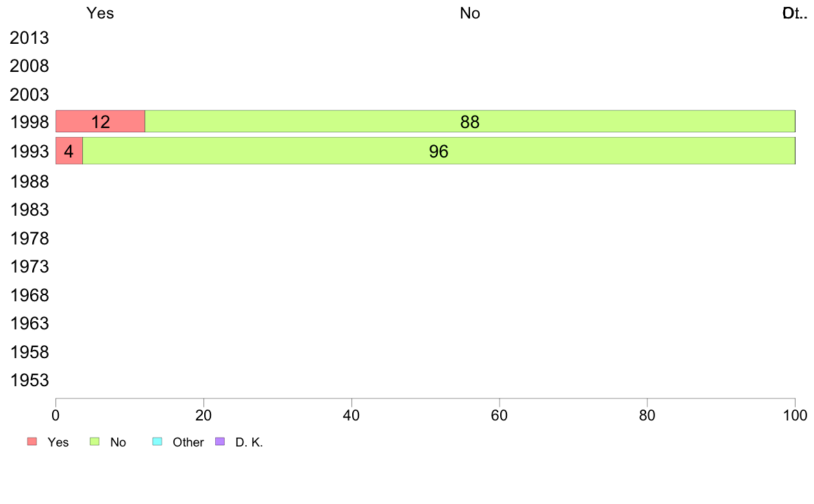Click the purple D. K. legend swatch

[x=220, y=442]
